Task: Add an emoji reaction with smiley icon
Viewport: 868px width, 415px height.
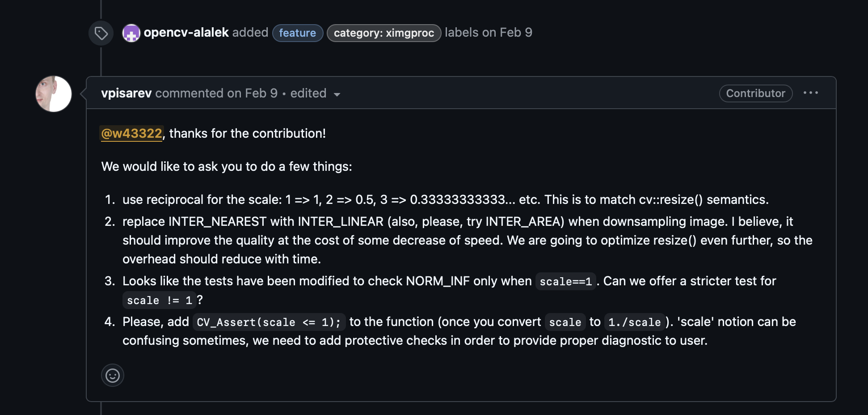Action: tap(113, 375)
